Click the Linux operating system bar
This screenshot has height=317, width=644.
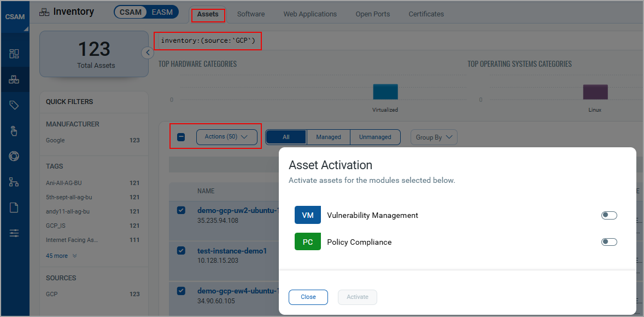(x=595, y=92)
